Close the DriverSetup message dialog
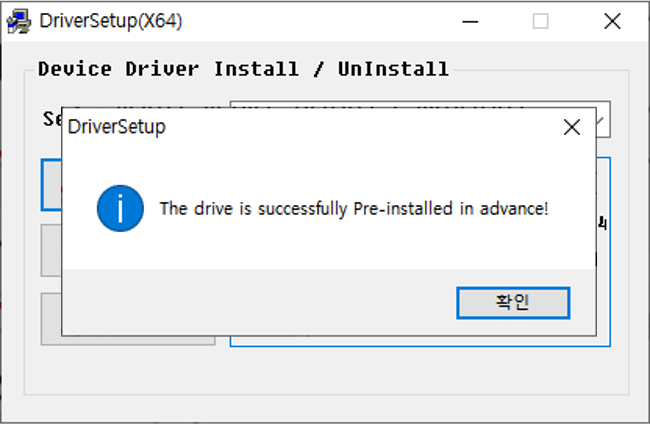Screen dimensions: 650x424 pos(572,127)
